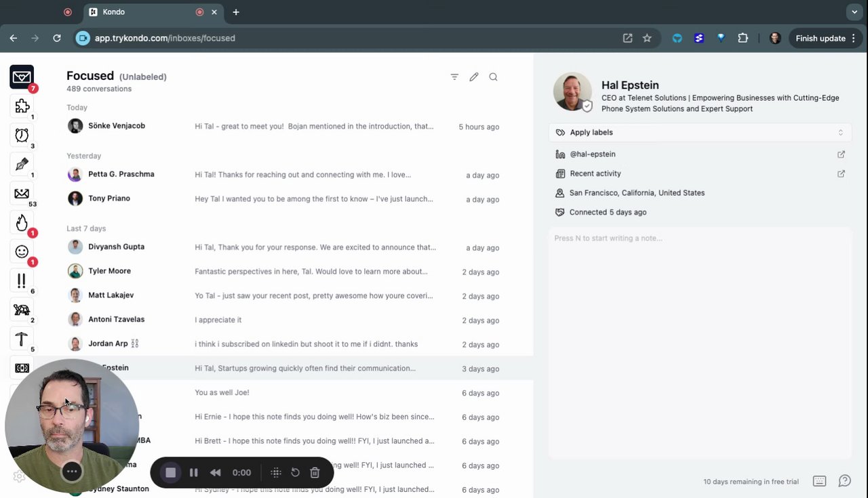Image resolution: width=868 pixels, height=498 pixels.
Task: Open the help chat question mark icon
Action: click(844, 481)
